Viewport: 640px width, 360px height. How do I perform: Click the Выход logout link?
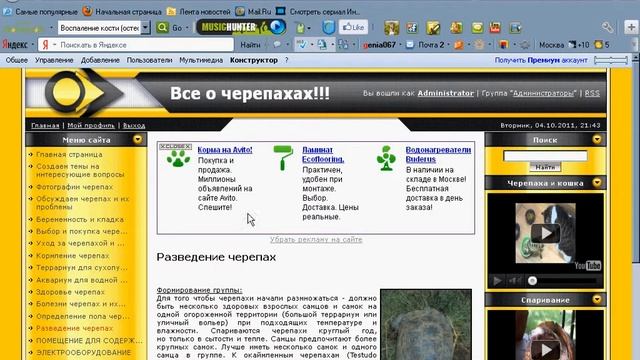pyautogui.click(x=134, y=125)
